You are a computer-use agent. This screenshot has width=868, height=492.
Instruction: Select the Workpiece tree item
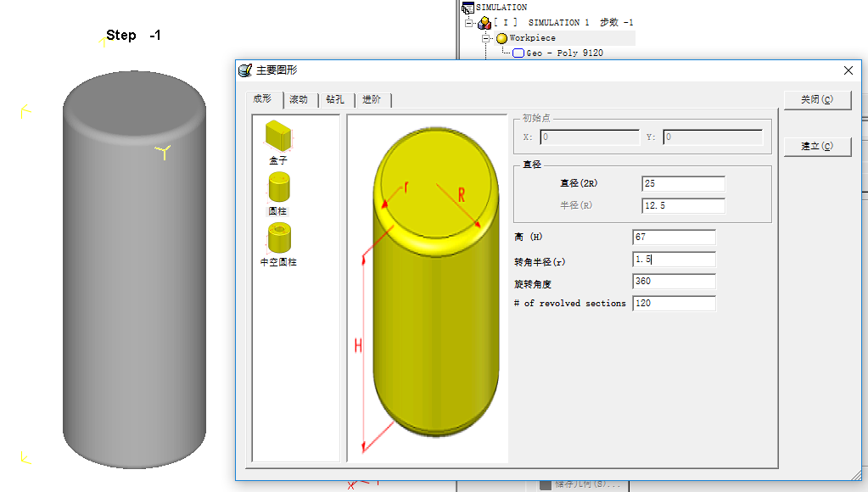[x=532, y=37]
